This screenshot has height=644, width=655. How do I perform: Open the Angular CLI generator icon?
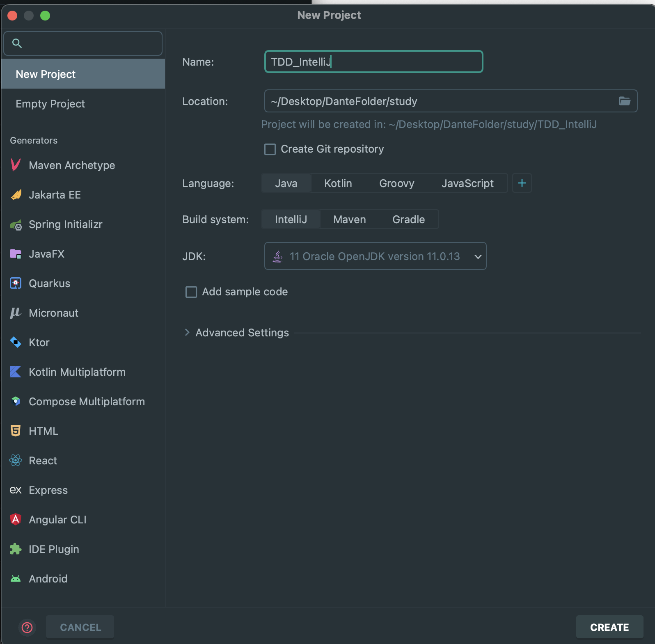pos(16,519)
